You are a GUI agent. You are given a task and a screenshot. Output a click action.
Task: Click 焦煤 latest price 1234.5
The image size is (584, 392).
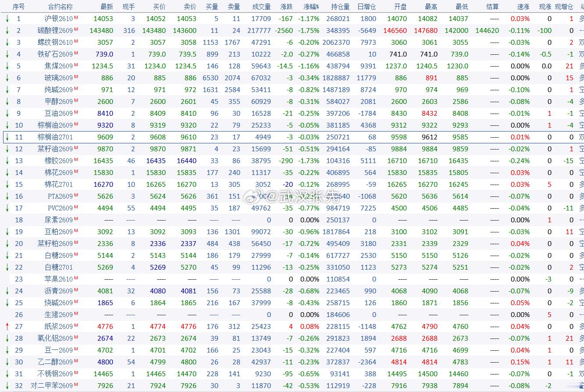[x=103, y=66]
